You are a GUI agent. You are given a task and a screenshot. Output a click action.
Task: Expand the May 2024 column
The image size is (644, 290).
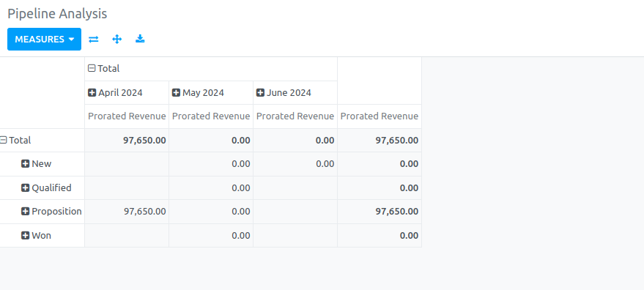198,92
